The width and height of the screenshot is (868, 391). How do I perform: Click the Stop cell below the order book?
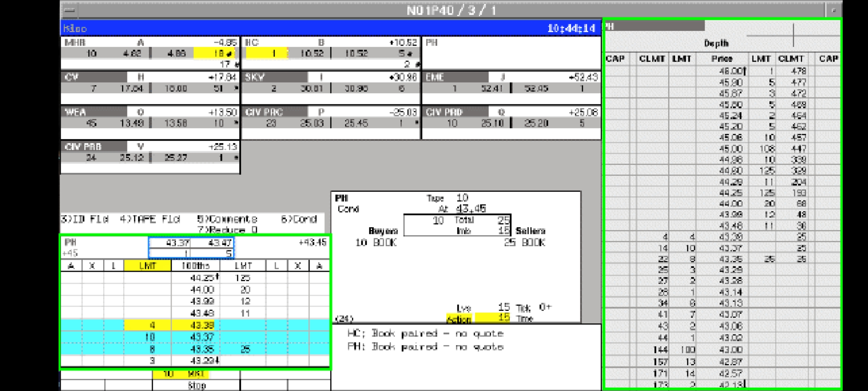tap(196, 386)
